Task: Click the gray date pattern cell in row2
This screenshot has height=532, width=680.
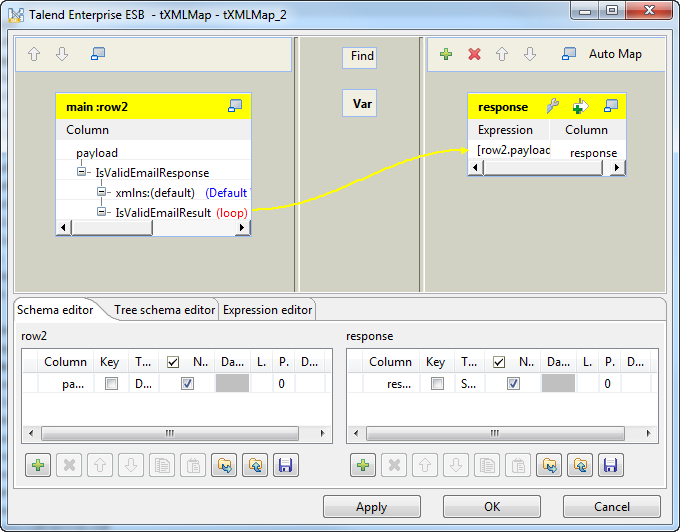Action: tap(234, 383)
